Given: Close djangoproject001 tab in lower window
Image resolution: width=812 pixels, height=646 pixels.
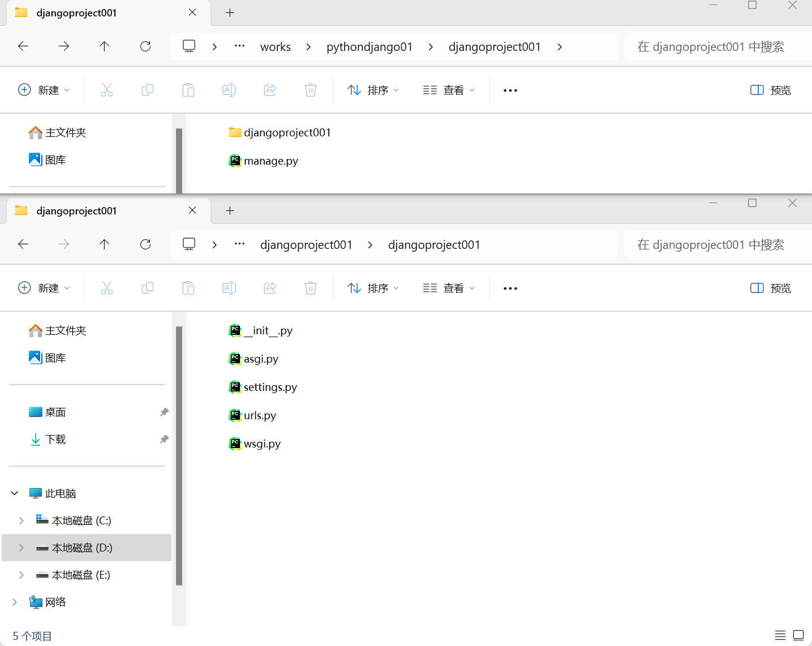Looking at the screenshot, I should pyautogui.click(x=192, y=210).
